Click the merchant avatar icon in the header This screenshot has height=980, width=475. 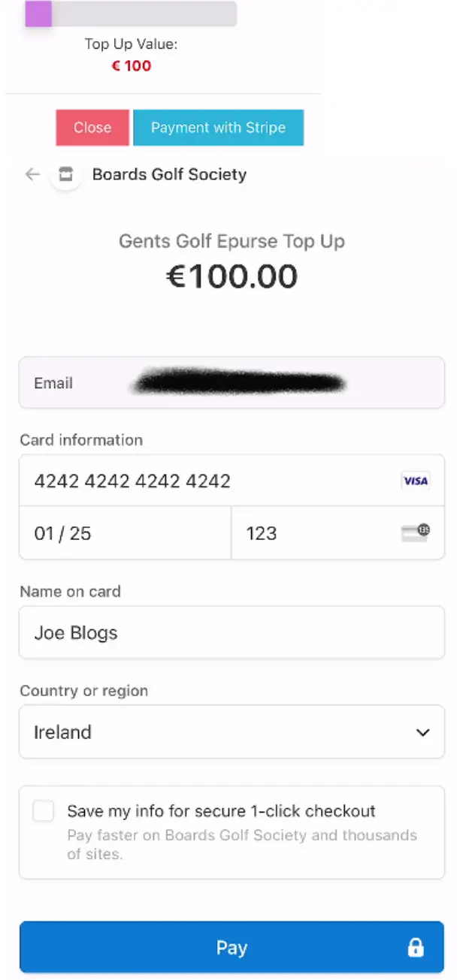click(65, 173)
